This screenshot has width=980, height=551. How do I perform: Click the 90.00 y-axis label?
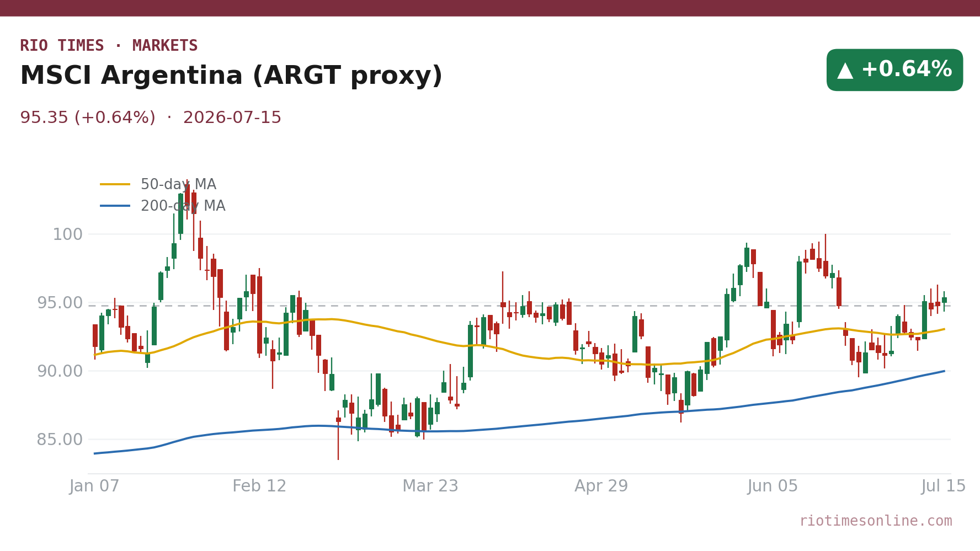[x=60, y=371]
